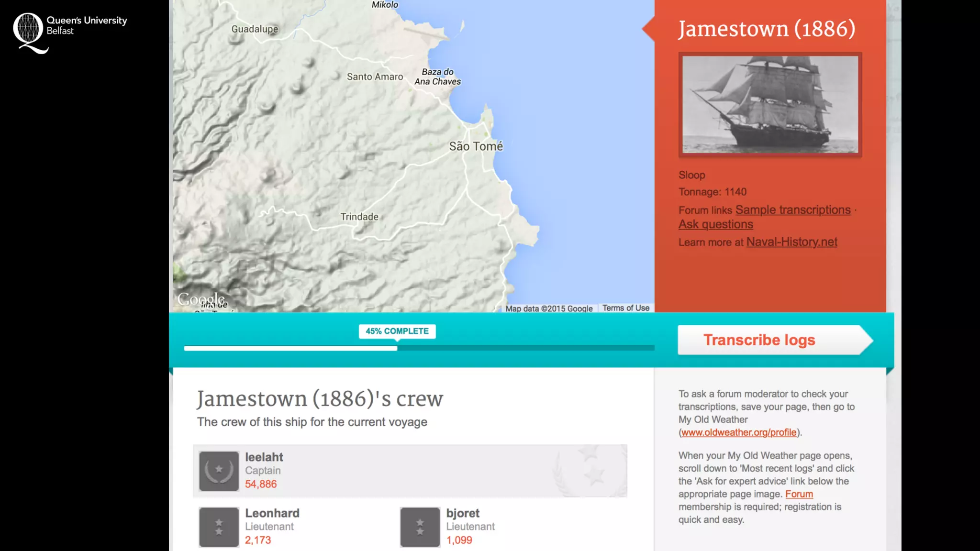The height and width of the screenshot is (551, 980).
Task: Open the www.oldweather.org/profile link
Action: coord(738,432)
